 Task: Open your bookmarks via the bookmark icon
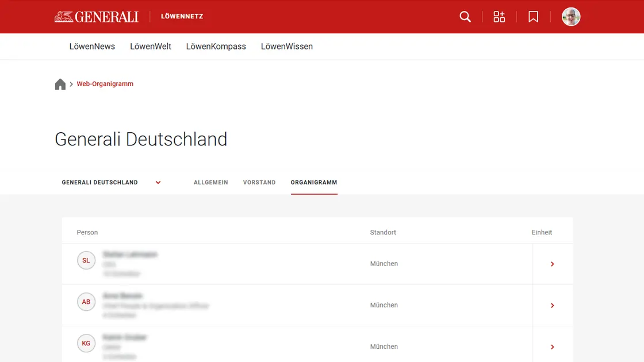[x=533, y=17]
